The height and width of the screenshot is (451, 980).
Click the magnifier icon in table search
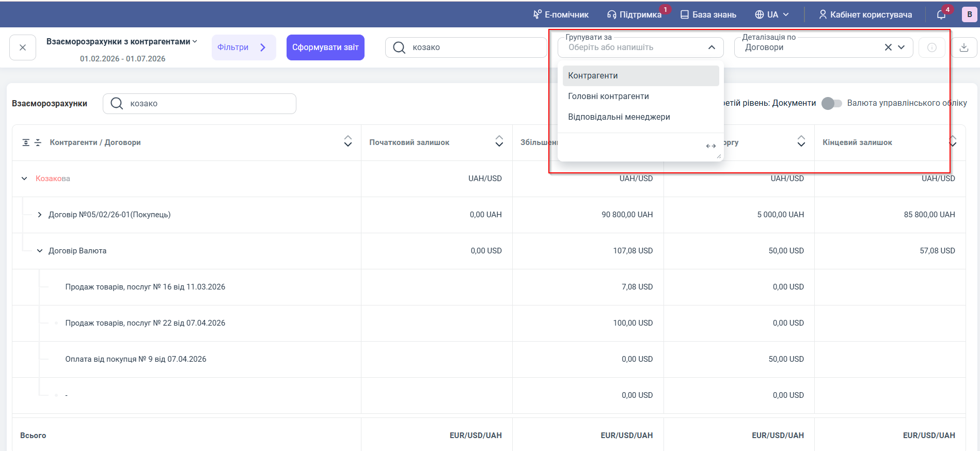pos(117,104)
